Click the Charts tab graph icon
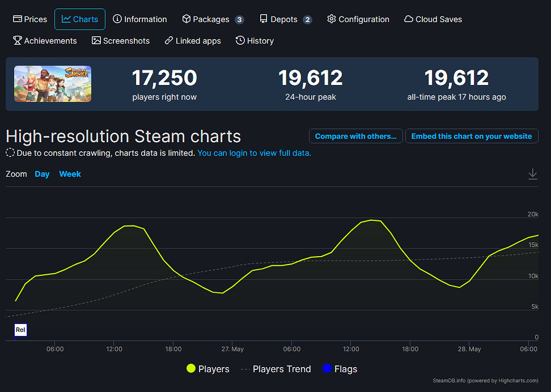 pos(66,19)
